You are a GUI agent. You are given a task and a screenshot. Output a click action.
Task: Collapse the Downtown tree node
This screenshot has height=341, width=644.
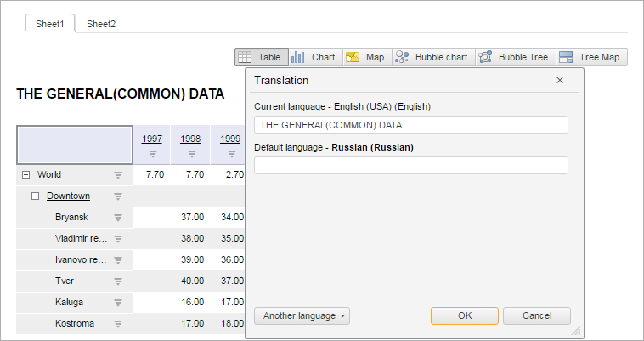click(36, 196)
